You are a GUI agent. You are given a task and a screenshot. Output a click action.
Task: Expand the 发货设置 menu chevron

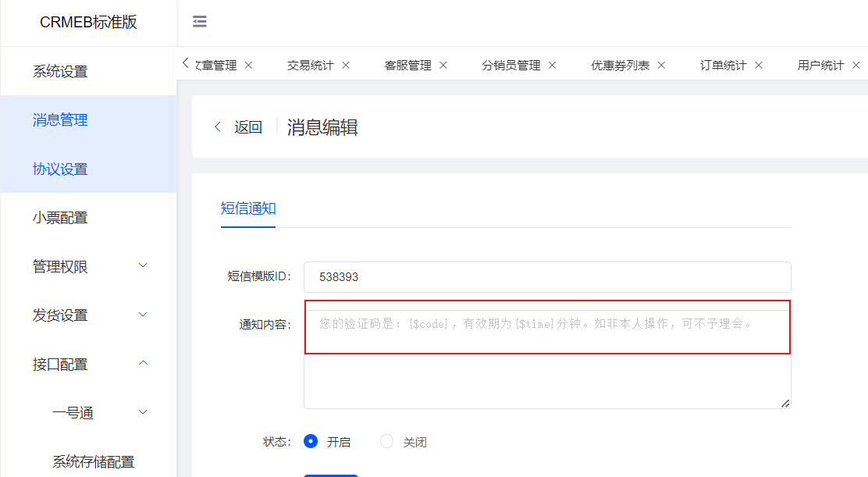pyautogui.click(x=143, y=315)
